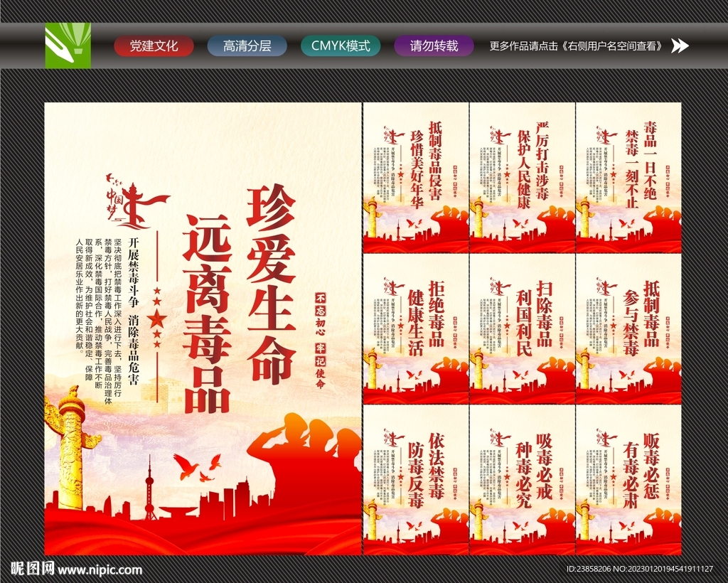The height and width of the screenshot is (583, 728).
Task: Select the 拒绝毒品 健康生活 poster
Action: pos(416,328)
